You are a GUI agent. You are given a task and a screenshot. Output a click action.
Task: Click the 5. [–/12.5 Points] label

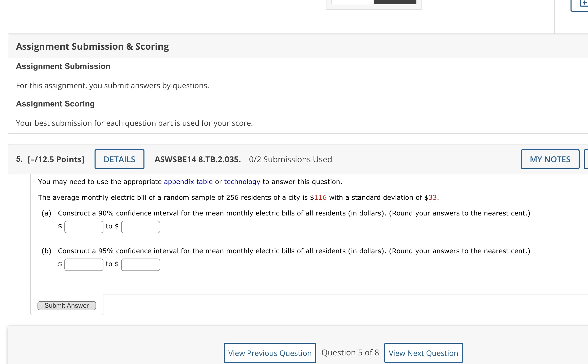[50, 159]
